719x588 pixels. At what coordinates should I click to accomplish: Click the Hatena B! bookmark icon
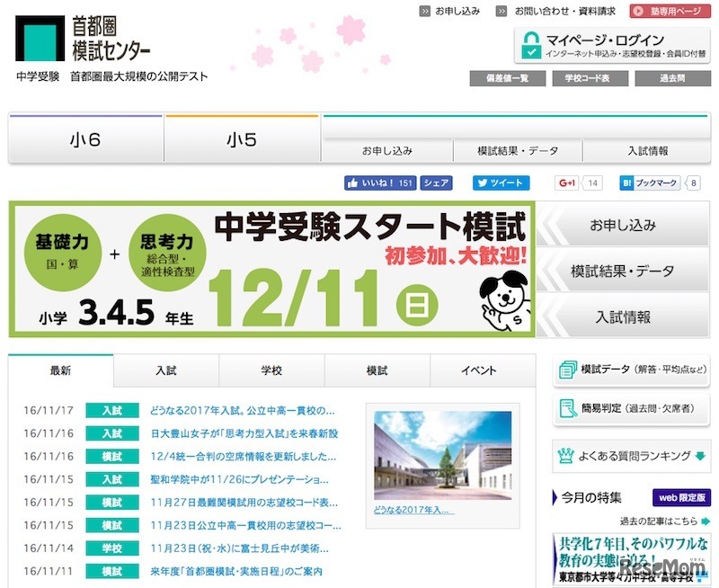(626, 183)
